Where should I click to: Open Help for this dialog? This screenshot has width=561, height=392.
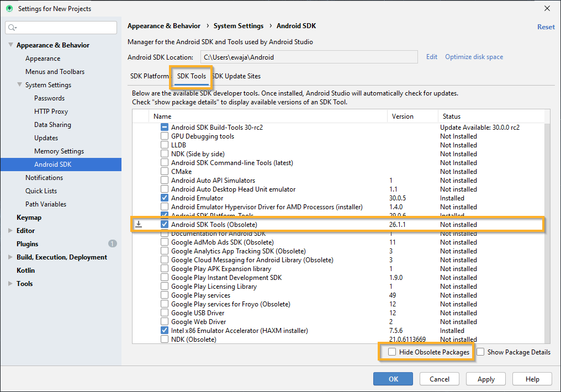532,379
